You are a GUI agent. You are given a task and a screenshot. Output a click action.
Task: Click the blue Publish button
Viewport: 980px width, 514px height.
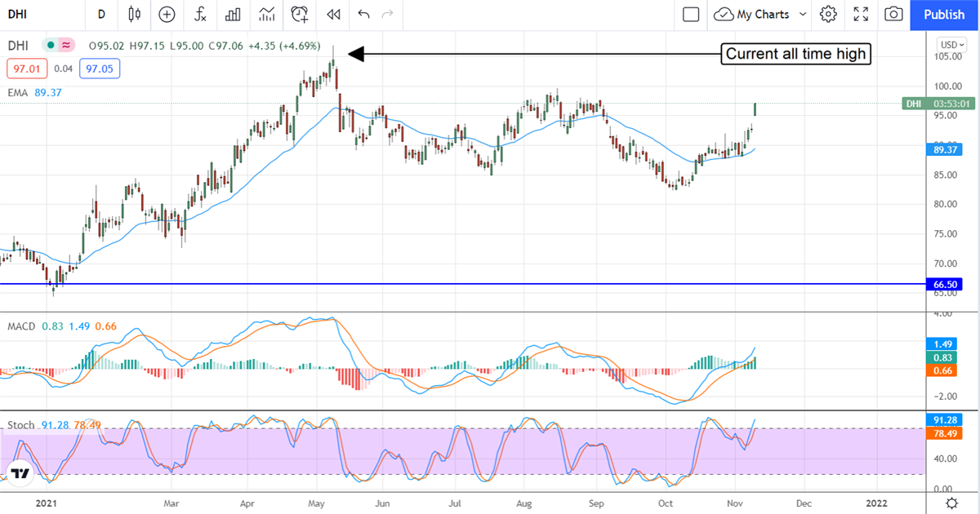tap(944, 14)
